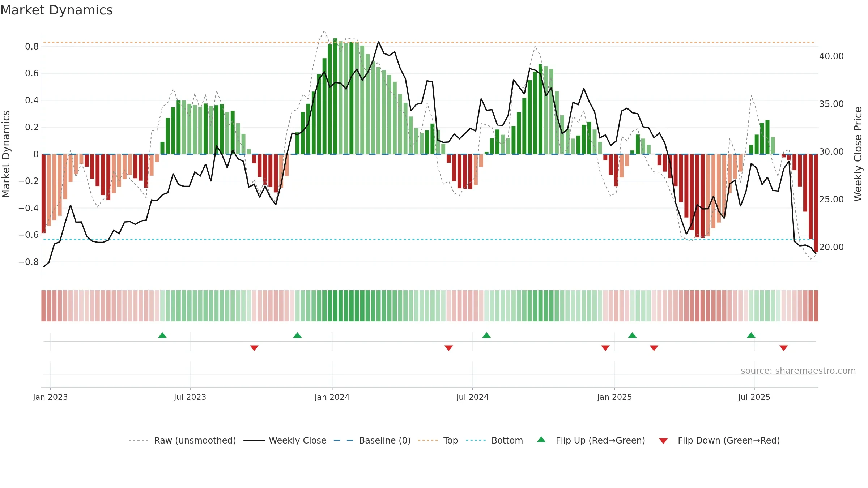The width and height of the screenshot is (868, 488).
Task: Click the 25.00 price axis value
Action: click(x=831, y=200)
